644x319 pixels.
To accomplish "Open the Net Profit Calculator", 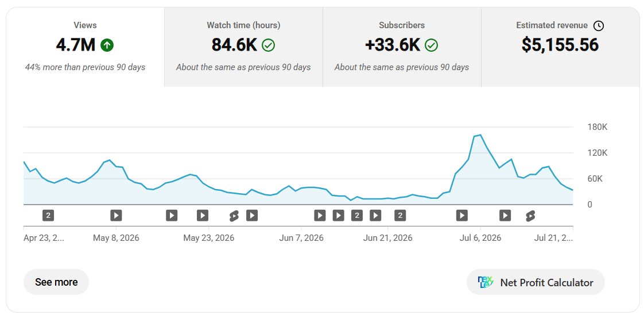I will pyautogui.click(x=536, y=282).
